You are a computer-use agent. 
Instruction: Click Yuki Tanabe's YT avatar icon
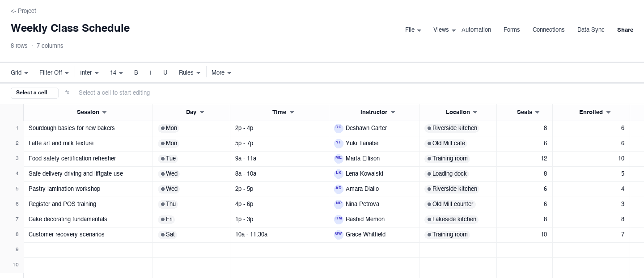tap(339, 143)
